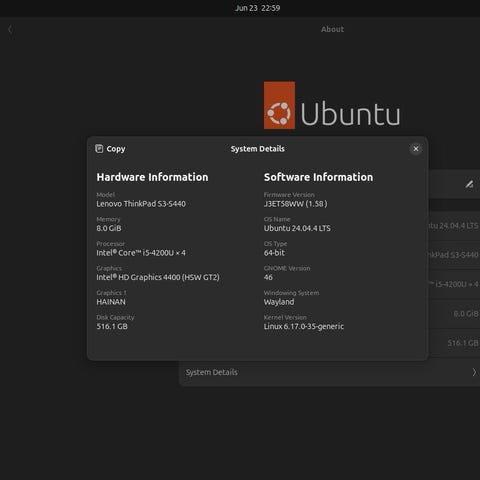
Task: Click the Copy button in System Details
Action: point(110,149)
